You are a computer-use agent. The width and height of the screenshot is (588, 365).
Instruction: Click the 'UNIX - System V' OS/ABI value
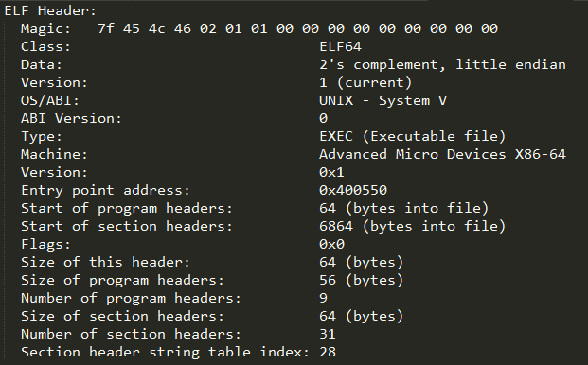click(x=383, y=100)
